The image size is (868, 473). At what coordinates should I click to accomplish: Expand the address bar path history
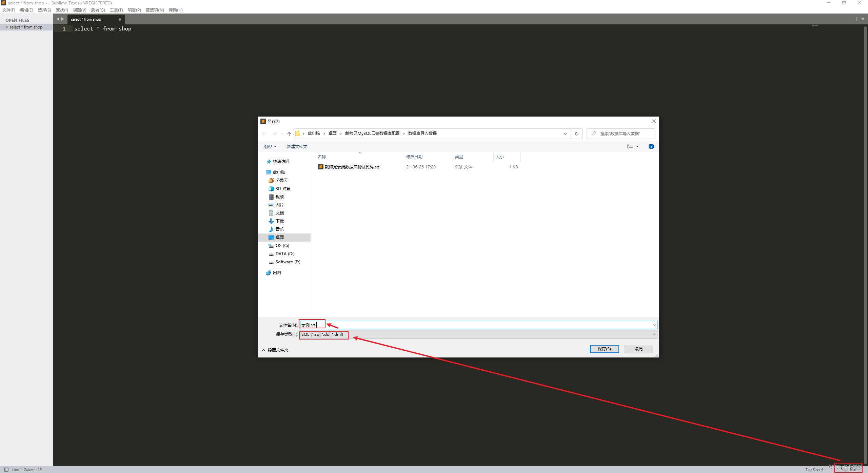[565, 133]
